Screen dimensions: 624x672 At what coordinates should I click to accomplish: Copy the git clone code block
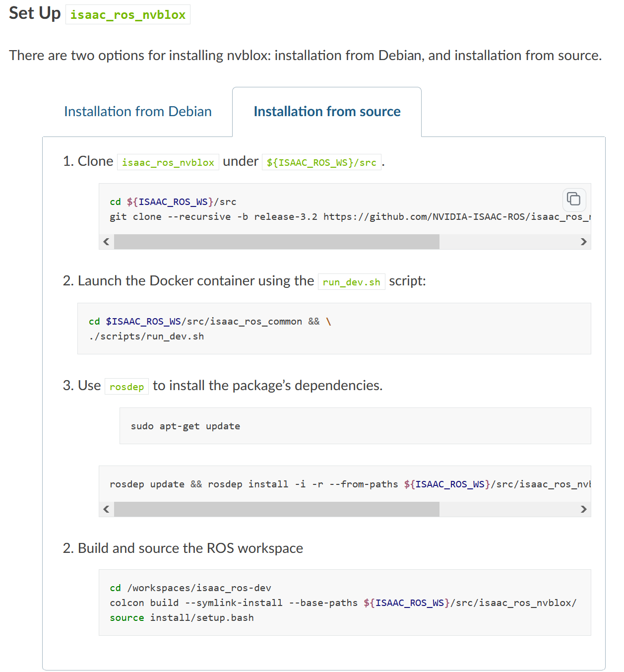(x=574, y=199)
